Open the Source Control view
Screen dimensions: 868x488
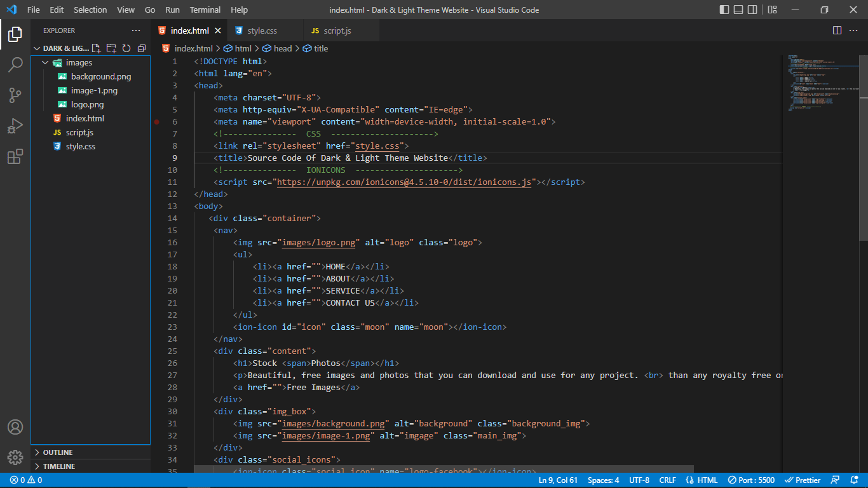tap(15, 95)
